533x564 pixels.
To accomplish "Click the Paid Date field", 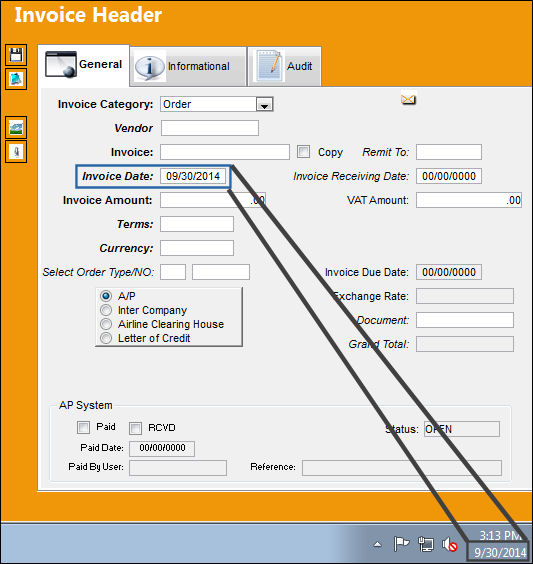I will (162, 449).
